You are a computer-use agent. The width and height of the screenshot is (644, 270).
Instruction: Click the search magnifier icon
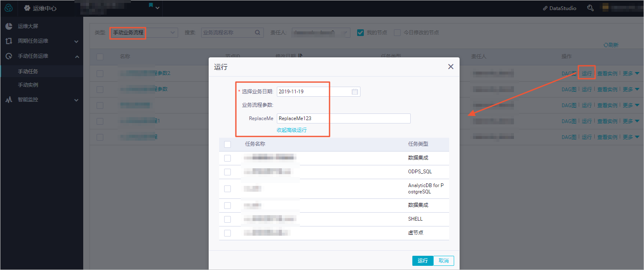pyautogui.click(x=258, y=33)
